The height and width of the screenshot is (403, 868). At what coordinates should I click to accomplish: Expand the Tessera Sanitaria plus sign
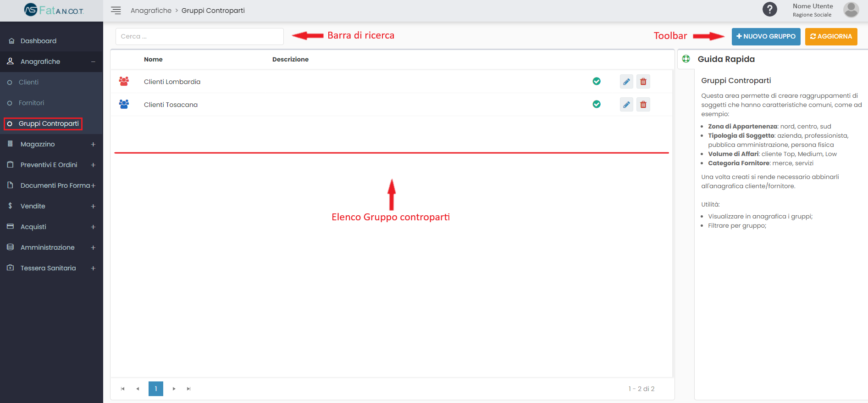[x=93, y=268]
